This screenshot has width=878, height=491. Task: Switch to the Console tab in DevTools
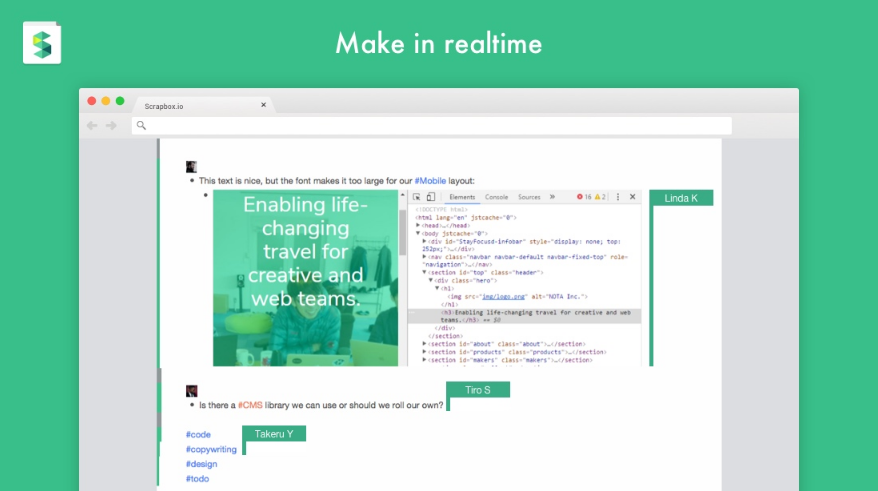point(496,197)
